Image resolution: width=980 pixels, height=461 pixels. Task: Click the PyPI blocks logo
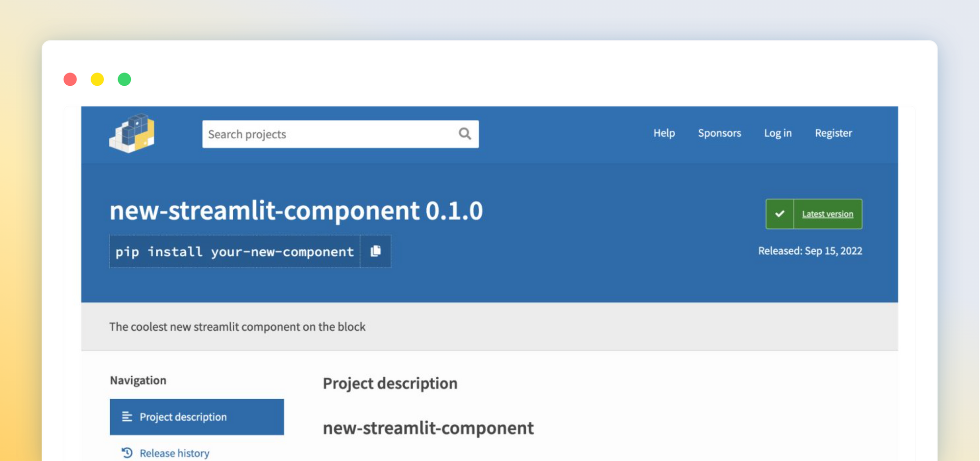(x=131, y=134)
